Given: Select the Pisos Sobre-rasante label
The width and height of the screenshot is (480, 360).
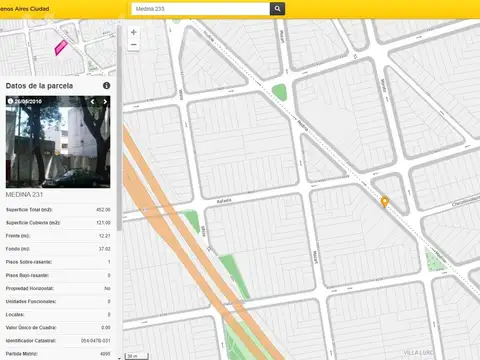Looking at the screenshot, I should 29,262.
